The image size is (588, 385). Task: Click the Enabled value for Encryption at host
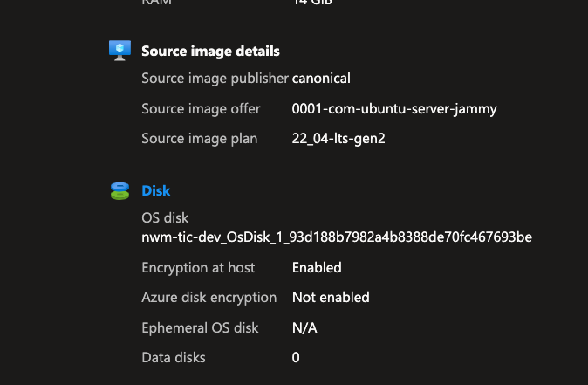pos(317,267)
